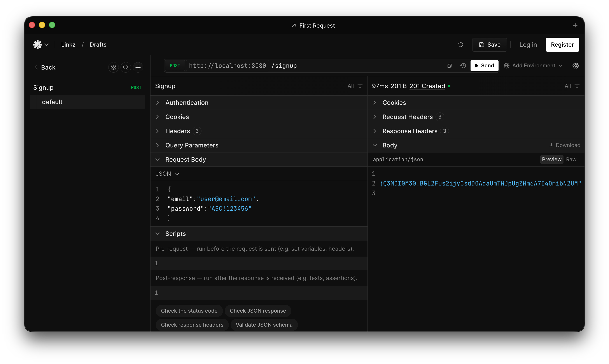Click the Log in link

528,45
